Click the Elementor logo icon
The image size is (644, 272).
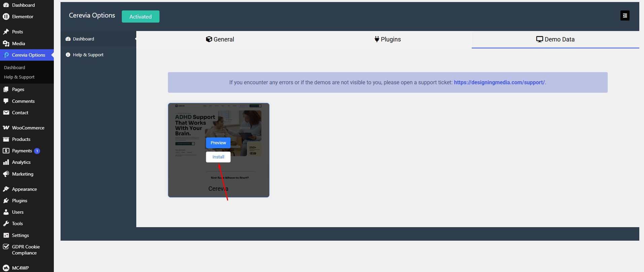pos(6,17)
